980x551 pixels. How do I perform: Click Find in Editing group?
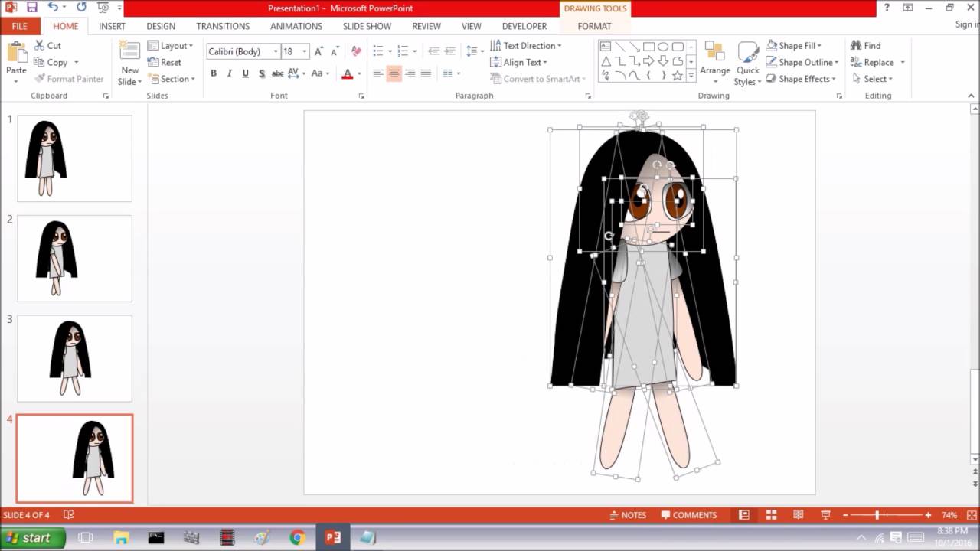[866, 46]
